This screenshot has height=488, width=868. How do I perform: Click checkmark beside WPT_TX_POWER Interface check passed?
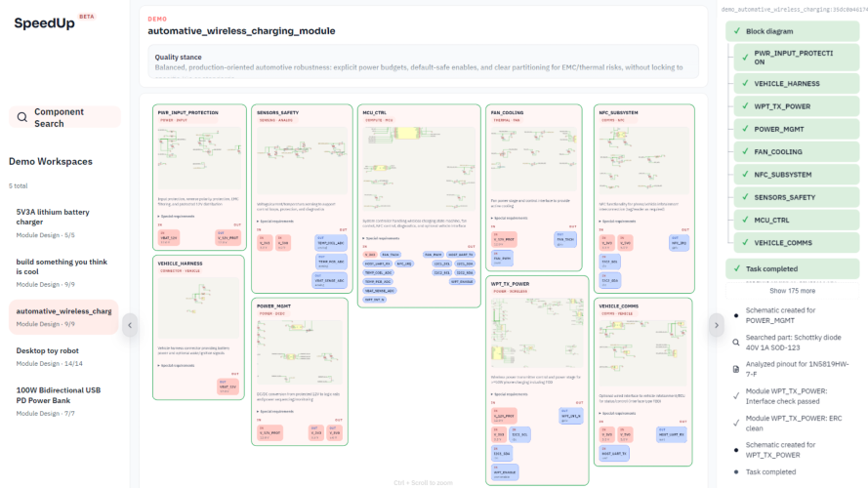coord(736,394)
